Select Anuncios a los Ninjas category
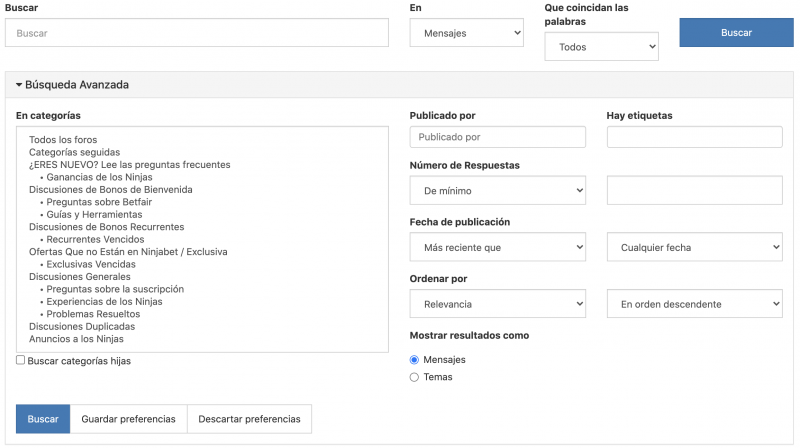The width and height of the screenshot is (800, 448). coord(76,339)
